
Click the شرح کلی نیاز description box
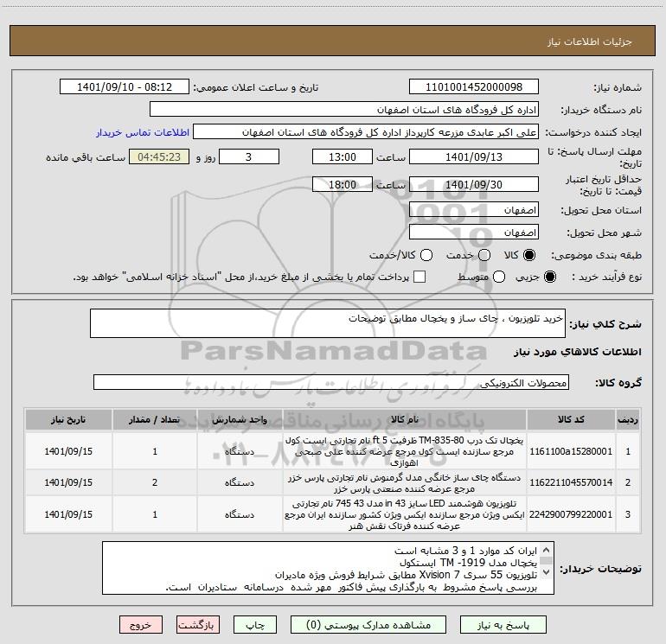328,323
